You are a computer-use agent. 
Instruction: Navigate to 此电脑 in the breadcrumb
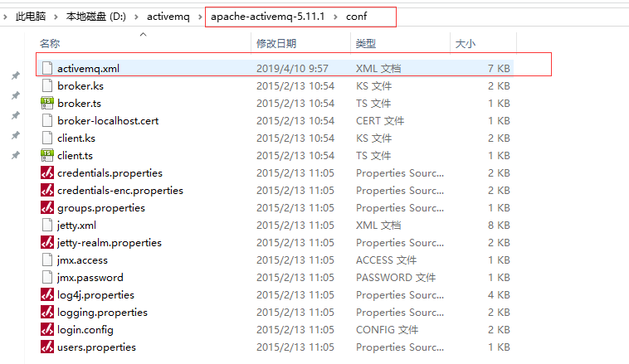tap(31, 17)
